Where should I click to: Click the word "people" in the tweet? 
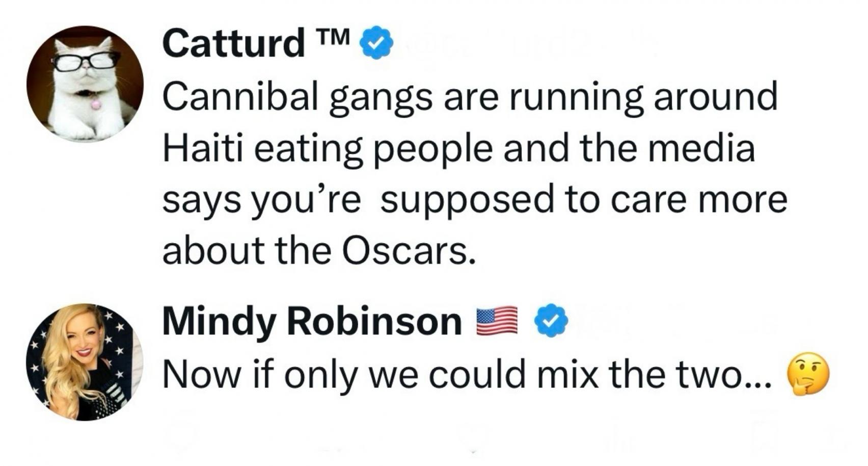(434, 149)
